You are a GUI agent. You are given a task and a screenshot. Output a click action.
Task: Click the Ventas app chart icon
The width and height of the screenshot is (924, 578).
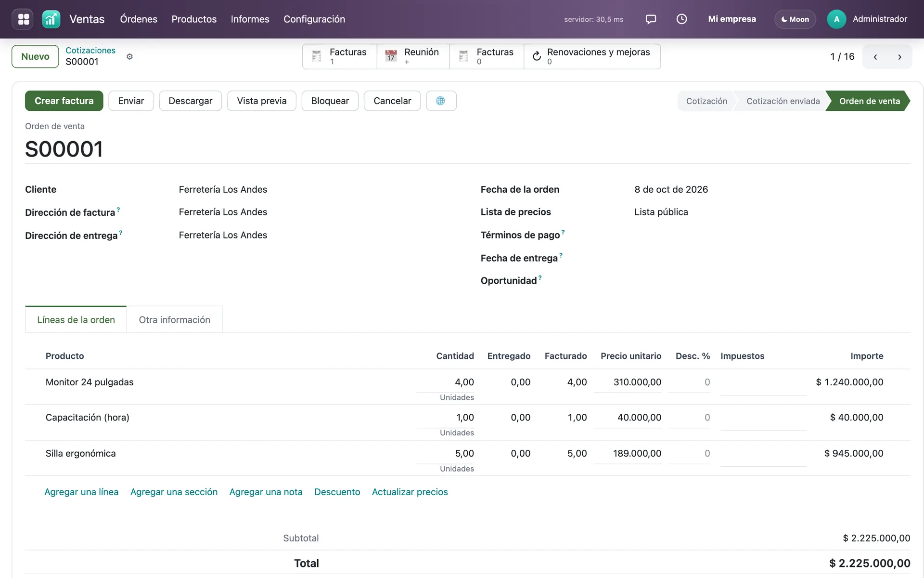pos(51,19)
